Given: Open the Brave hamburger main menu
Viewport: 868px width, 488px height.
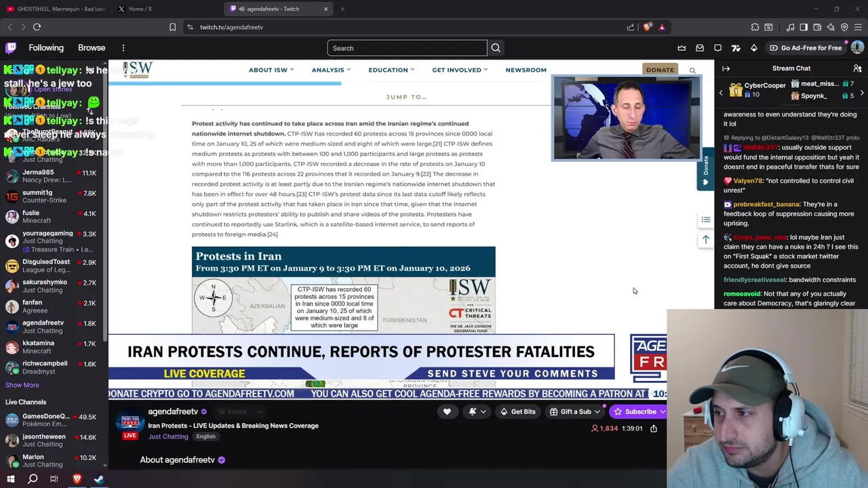Looking at the screenshot, I should [858, 27].
